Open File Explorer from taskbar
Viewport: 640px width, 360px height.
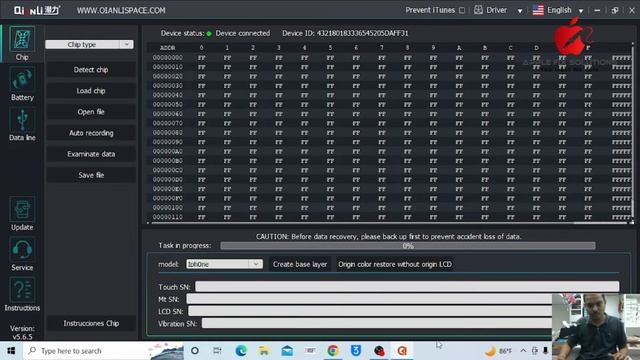(264, 351)
